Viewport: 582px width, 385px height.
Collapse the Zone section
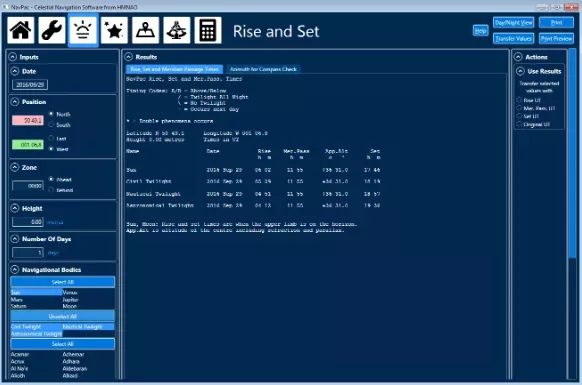(15, 167)
